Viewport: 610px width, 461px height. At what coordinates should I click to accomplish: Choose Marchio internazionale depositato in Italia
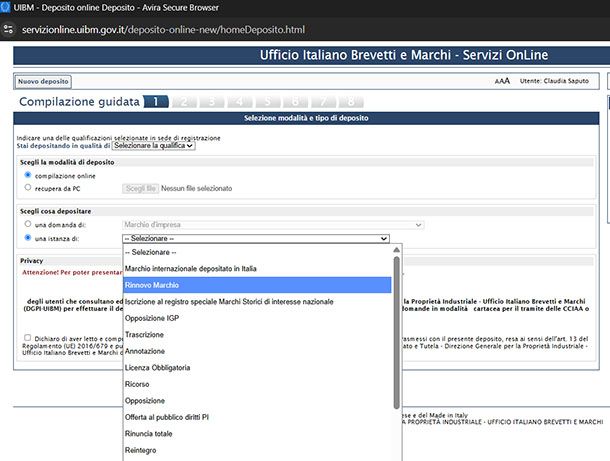pyautogui.click(x=257, y=269)
